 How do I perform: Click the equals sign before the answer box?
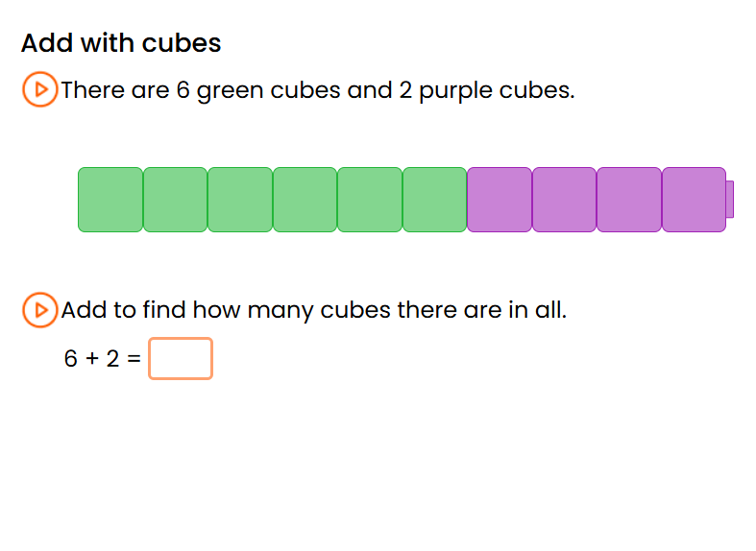tap(134, 359)
